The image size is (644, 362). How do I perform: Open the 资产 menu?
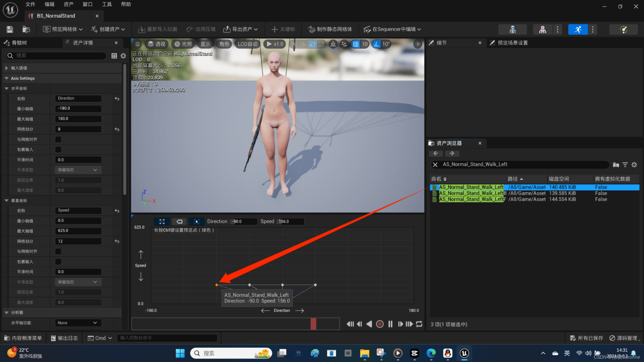coord(68,4)
